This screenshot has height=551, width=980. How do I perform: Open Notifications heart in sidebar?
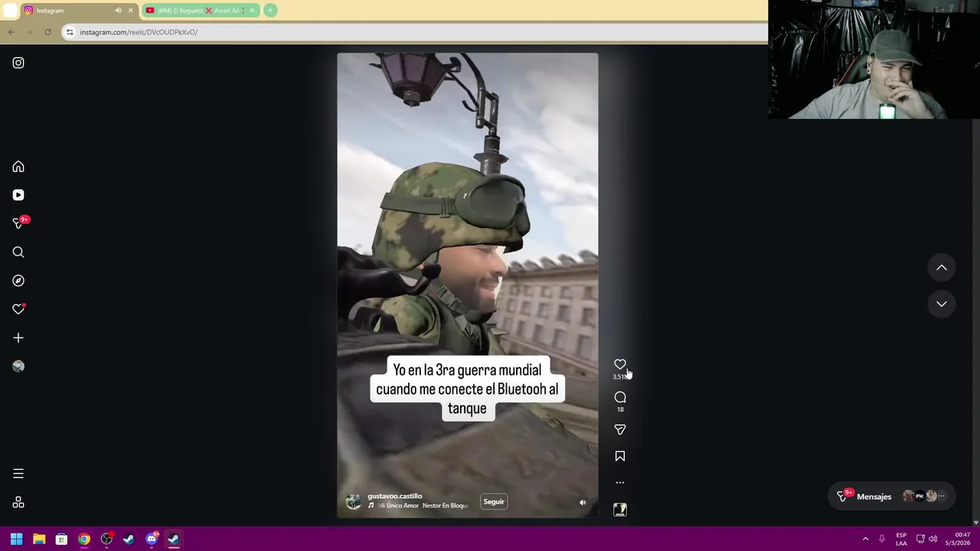18,309
